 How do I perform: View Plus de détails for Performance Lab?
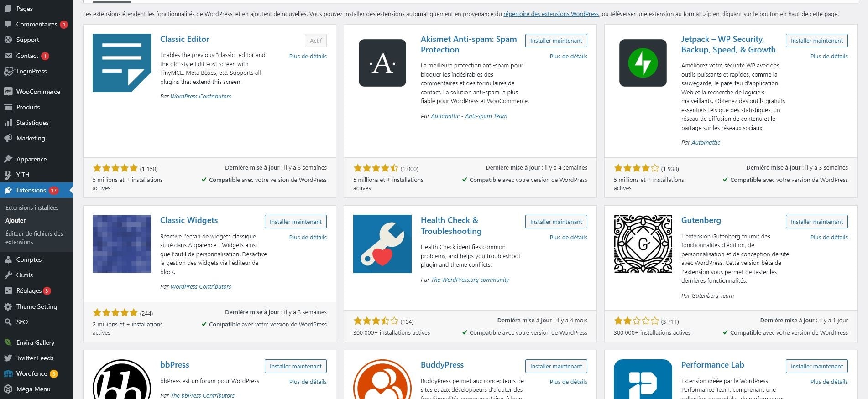pos(829,382)
